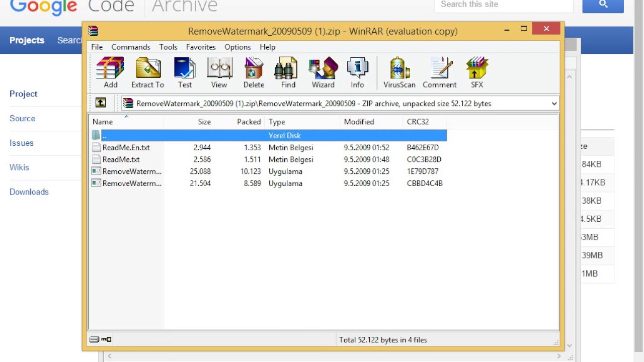Screen dimensions: 644x362
Task: Click modified date 9.5.2009 01:52
Action: pyautogui.click(x=366, y=147)
